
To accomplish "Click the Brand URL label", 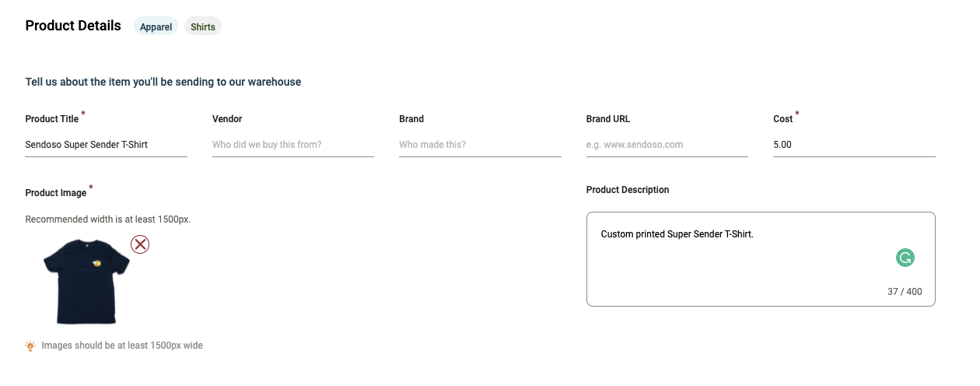I will (608, 119).
